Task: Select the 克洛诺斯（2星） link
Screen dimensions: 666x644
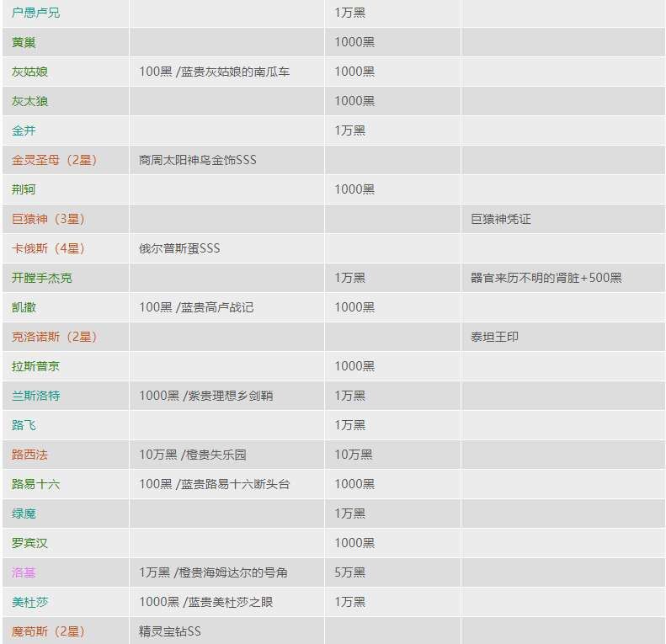Action: tap(55, 337)
